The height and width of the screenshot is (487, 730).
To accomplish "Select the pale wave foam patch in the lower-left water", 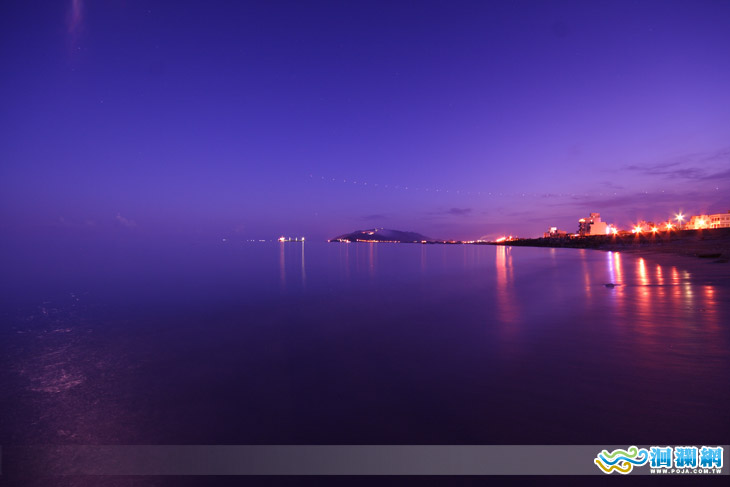I will (x=55, y=378).
